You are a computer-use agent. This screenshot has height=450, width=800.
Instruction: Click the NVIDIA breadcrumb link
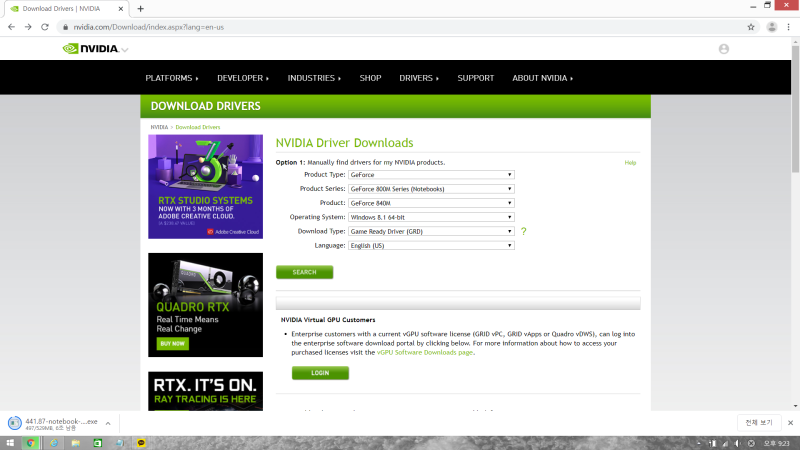(159, 127)
